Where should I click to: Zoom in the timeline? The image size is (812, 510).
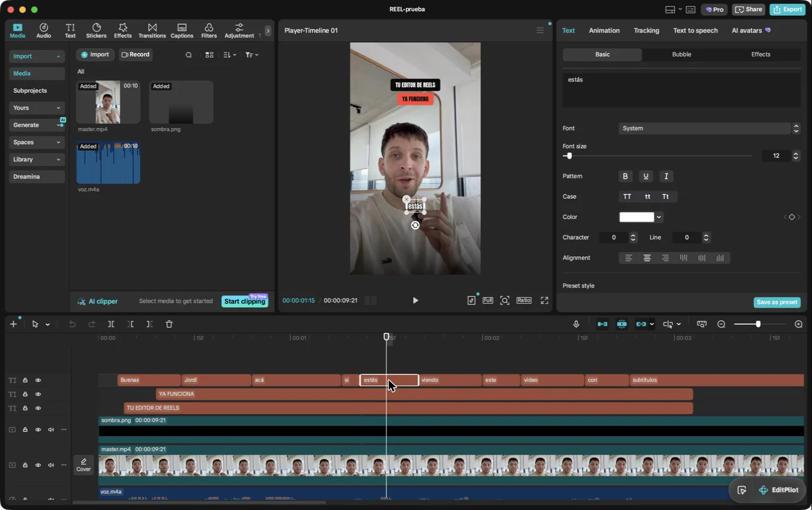click(x=798, y=324)
